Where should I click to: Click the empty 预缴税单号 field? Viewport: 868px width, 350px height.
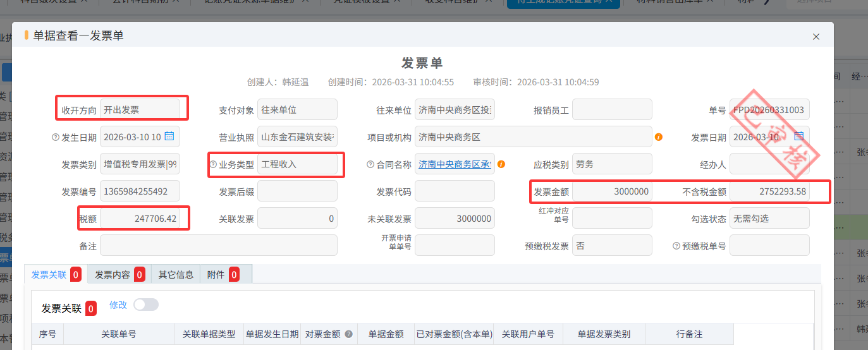pyautogui.click(x=769, y=246)
